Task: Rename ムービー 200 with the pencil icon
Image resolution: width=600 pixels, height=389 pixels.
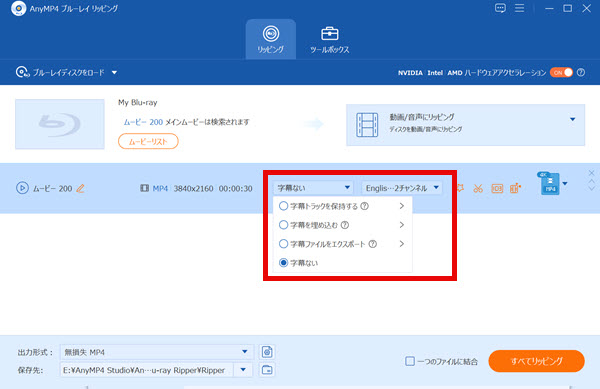Action: 80,188
